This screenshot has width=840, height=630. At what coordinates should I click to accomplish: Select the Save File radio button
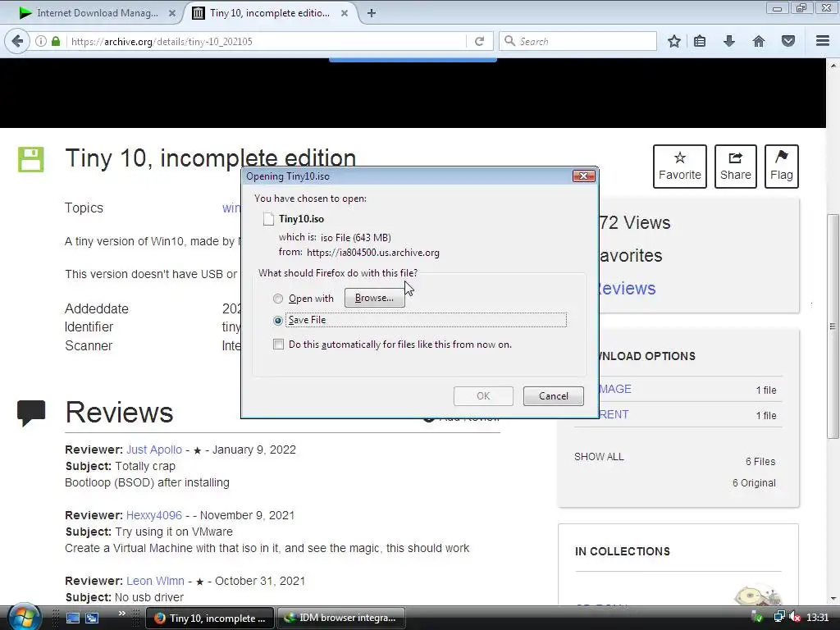(277, 321)
